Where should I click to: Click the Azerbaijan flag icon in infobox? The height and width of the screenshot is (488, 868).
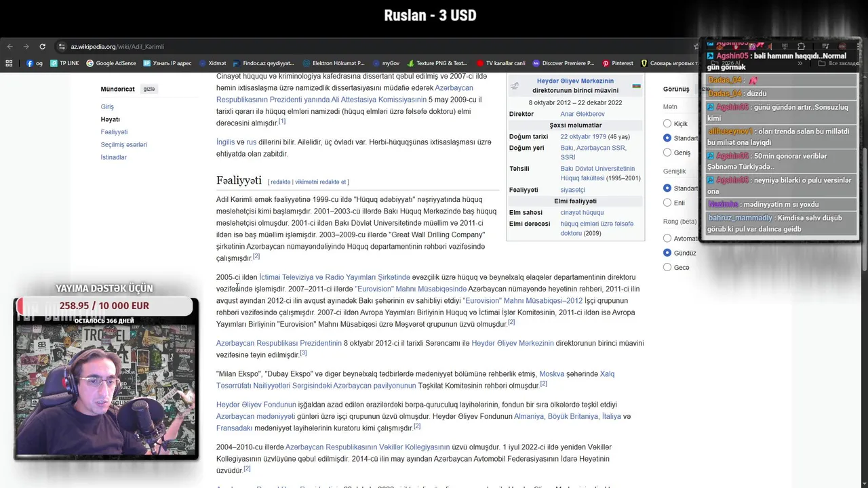[x=636, y=86]
